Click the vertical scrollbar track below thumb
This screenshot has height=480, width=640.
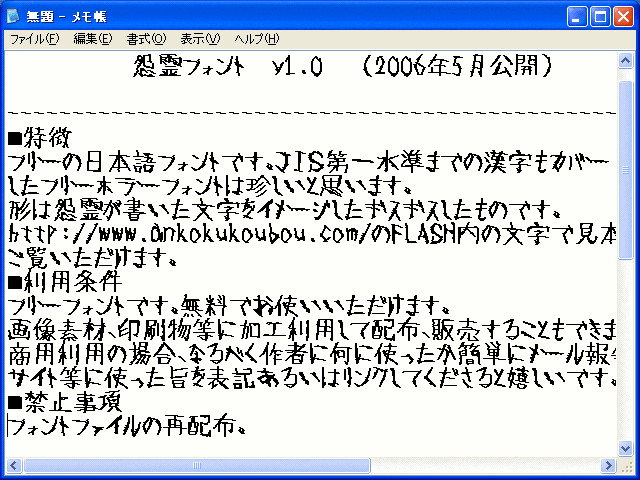625,350
